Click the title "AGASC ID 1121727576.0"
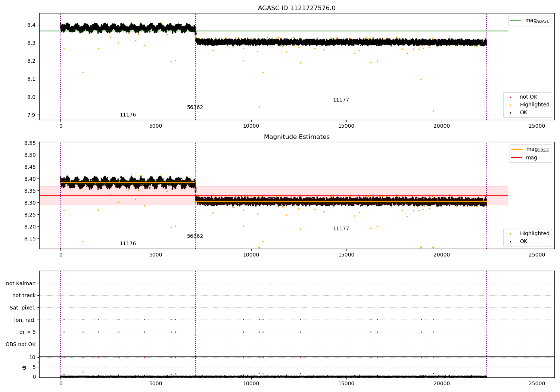 (296, 8)
